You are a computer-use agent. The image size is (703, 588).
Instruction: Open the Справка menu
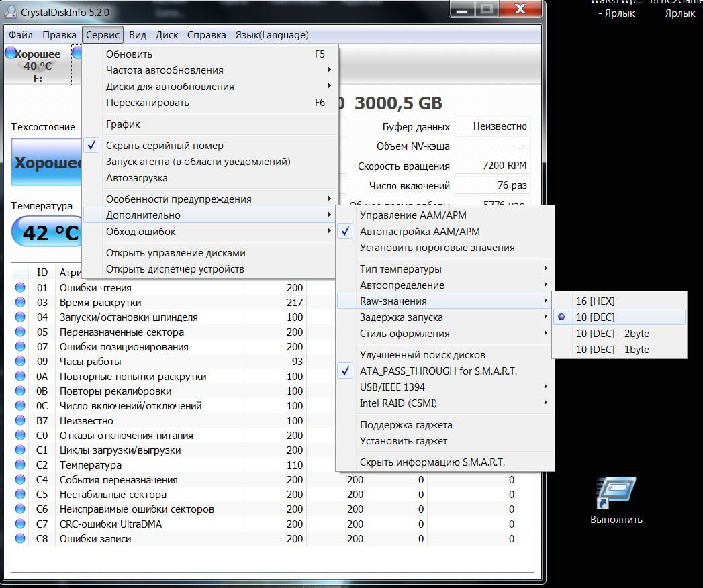[207, 35]
